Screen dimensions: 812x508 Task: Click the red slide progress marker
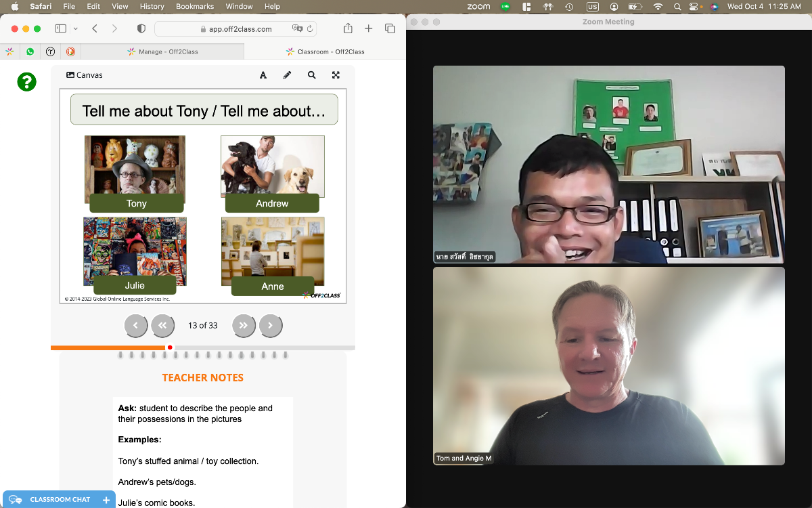click(x=170, y=347)
